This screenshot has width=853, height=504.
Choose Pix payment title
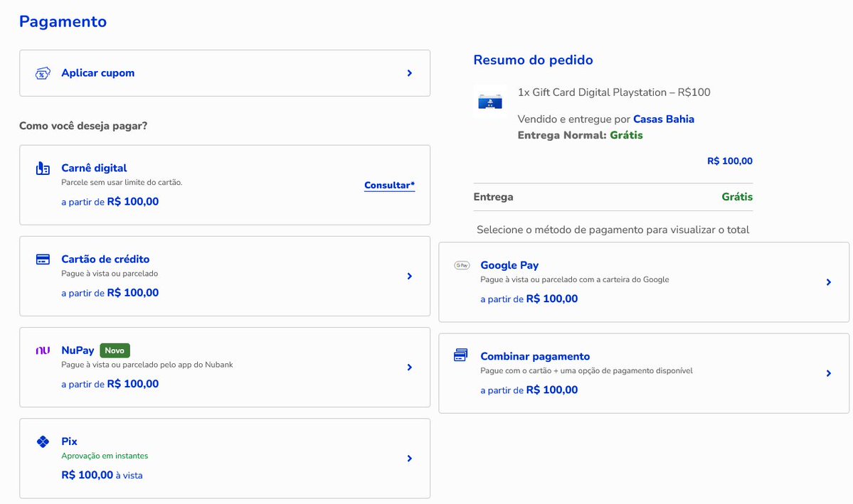coord(69,441)
